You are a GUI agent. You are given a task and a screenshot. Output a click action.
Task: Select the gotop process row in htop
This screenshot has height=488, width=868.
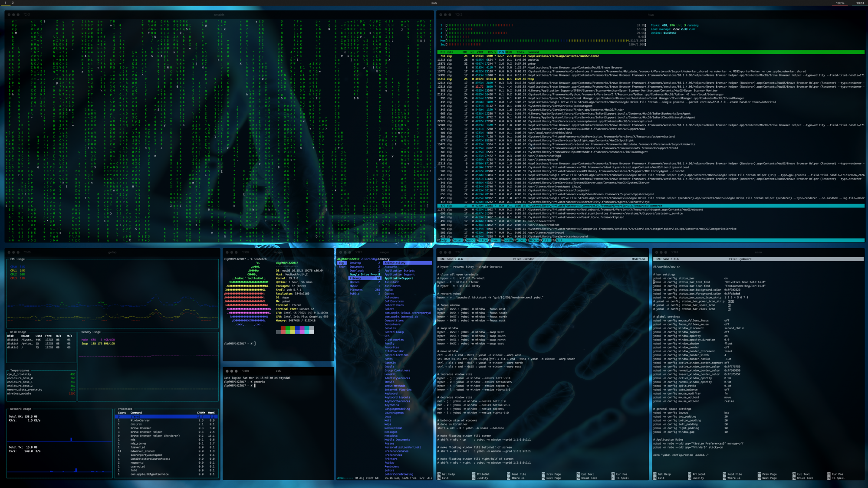click(651, 64)
